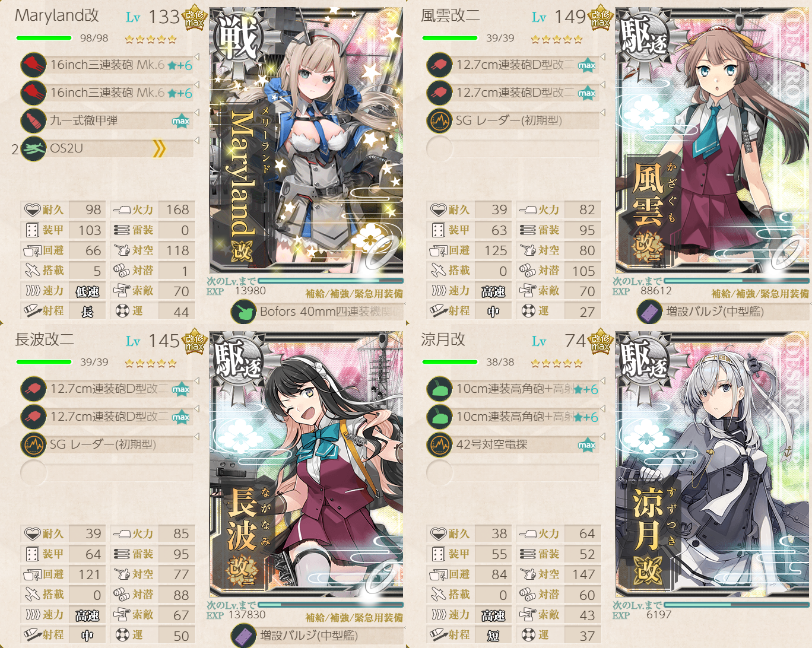812x648 pixels.
Task: Click the 九一式徹甲弾 shell icon
Action: (x=33, y=121)
